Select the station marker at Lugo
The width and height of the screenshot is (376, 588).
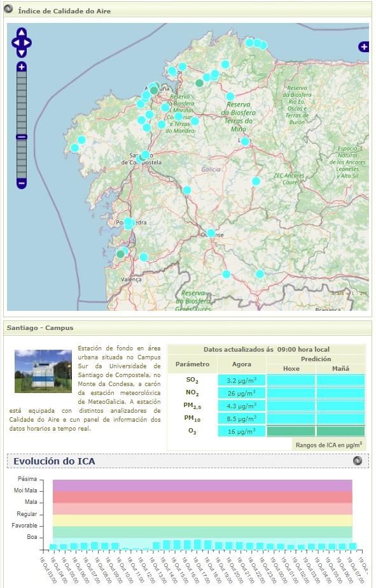tap(245, 141)
